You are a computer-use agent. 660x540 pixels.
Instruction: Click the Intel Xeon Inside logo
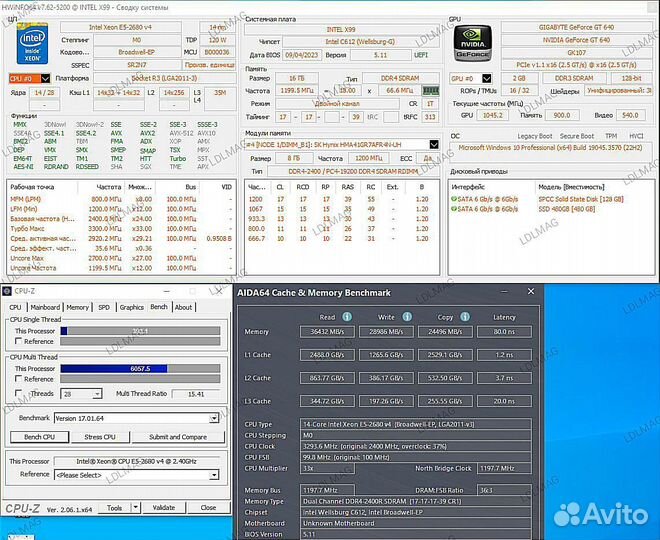coord(32,43)
